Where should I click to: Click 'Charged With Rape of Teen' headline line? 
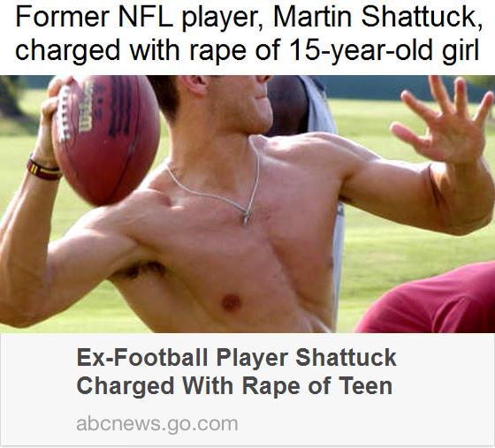[234, 385]
